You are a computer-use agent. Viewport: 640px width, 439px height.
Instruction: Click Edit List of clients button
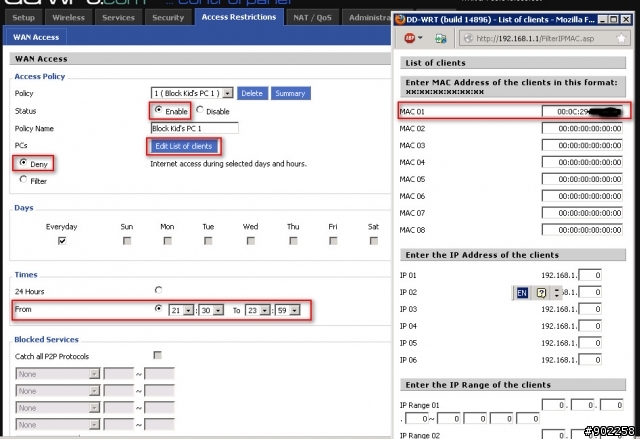(x=184, y=146)
